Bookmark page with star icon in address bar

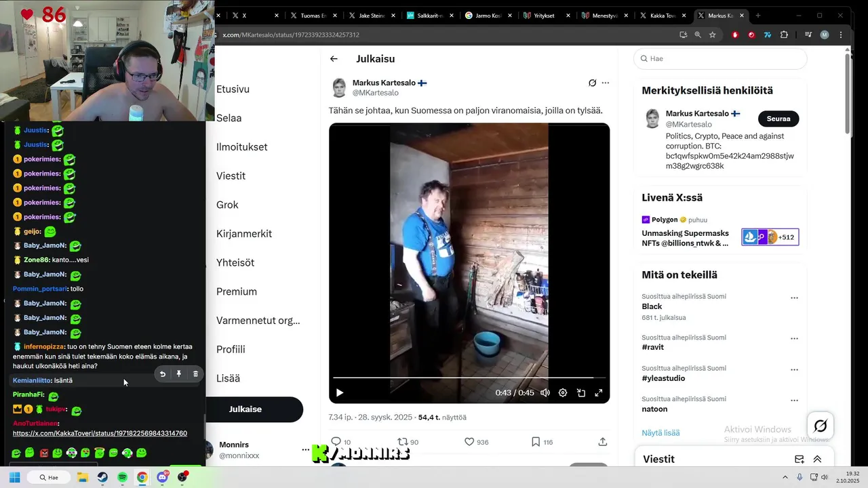point(712,35)
